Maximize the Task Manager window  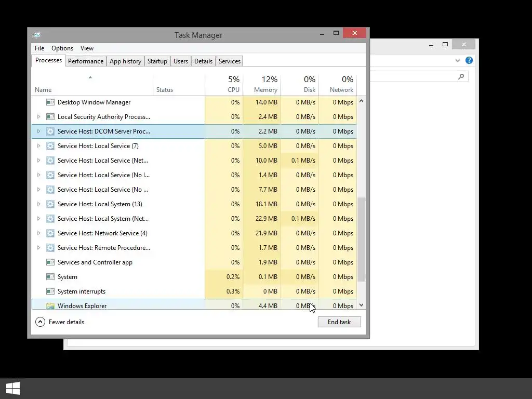point(336,33)
